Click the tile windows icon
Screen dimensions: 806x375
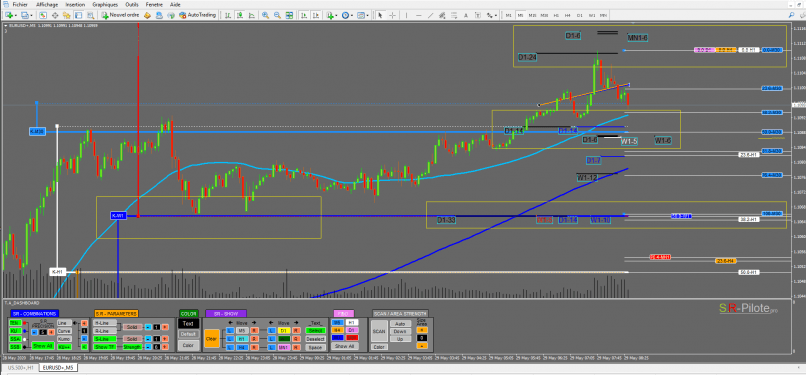(289, 15)
